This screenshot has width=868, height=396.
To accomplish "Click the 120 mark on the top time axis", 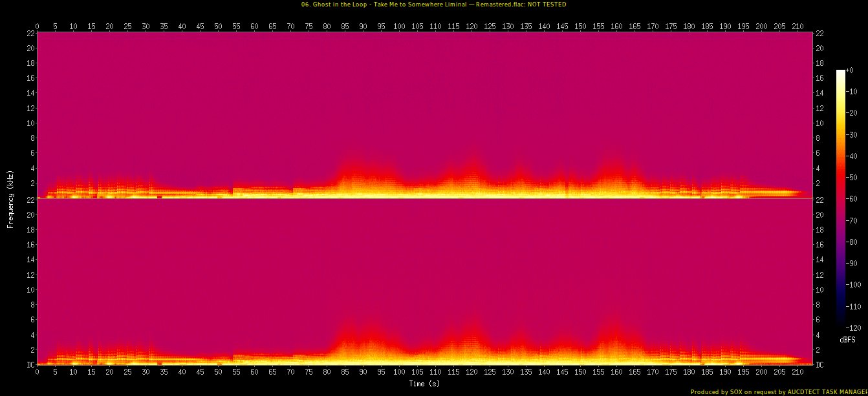I will pyautogui.click(x=472, y=26).
